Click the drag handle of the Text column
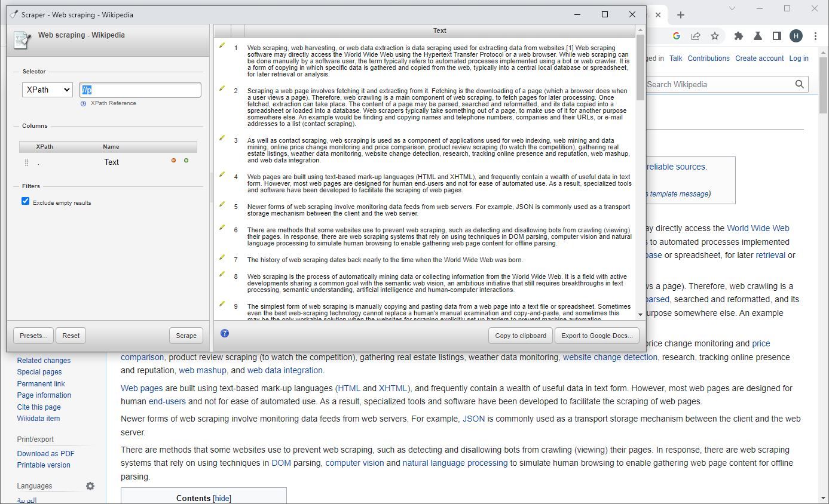Screen dimensions: 829x504 click(26, 162)
